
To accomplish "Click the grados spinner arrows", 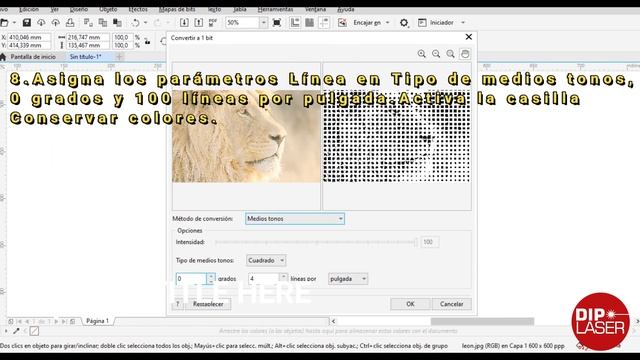I will (x=211, y=279).
